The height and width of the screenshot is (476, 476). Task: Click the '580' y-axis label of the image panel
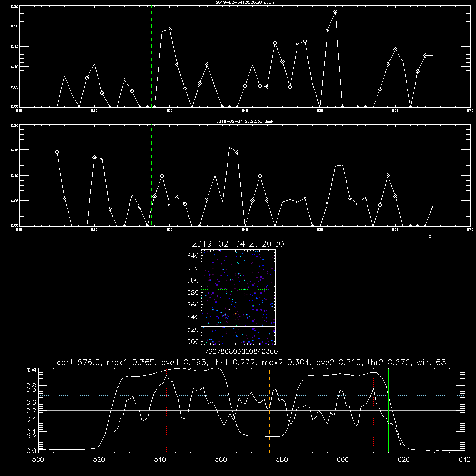tap(193, 293)
